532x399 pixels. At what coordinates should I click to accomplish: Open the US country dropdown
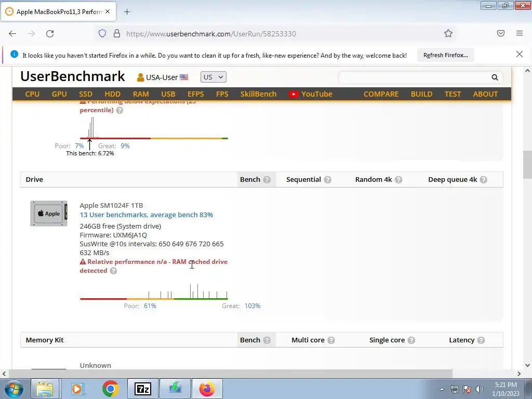tap(214, 77)
